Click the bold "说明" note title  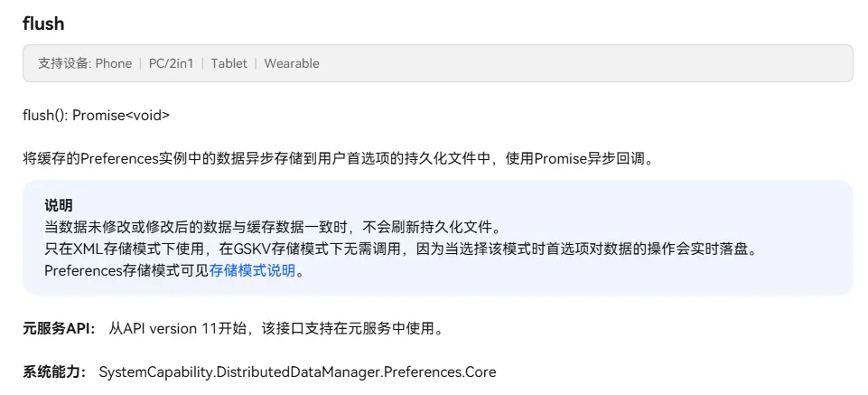(x=58, y=204)
